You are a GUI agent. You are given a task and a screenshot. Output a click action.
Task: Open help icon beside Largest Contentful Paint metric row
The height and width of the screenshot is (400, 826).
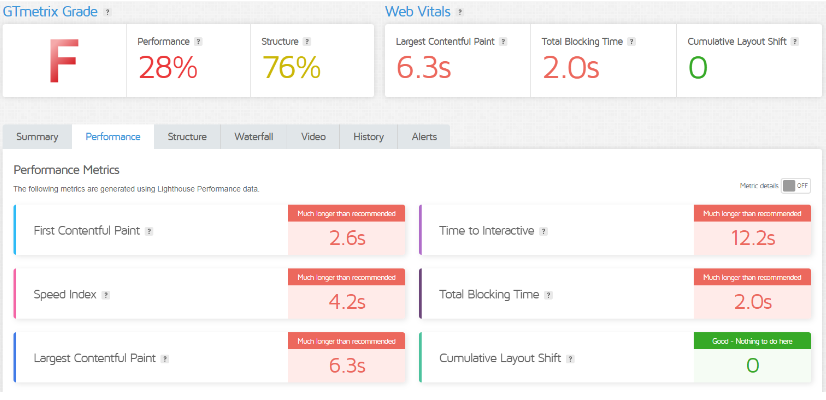point(165,359)
